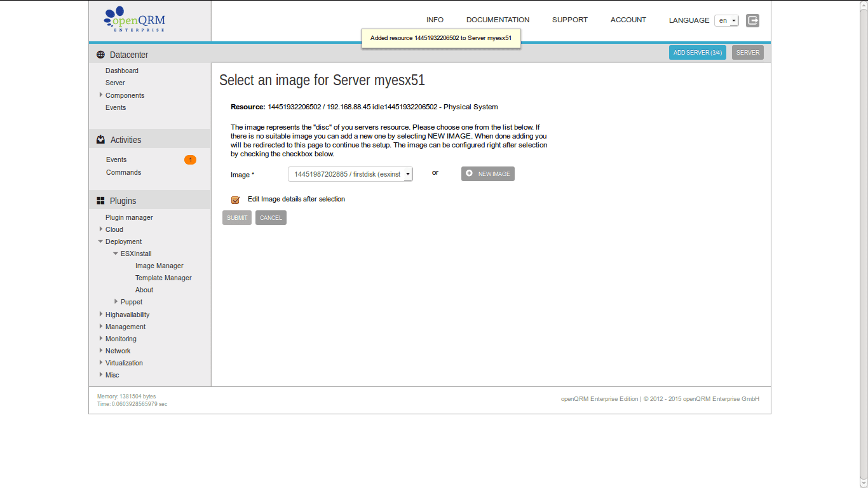Expand the Monitoring section
The height and width of the screenshot is (488, 868).
(101, 339)
